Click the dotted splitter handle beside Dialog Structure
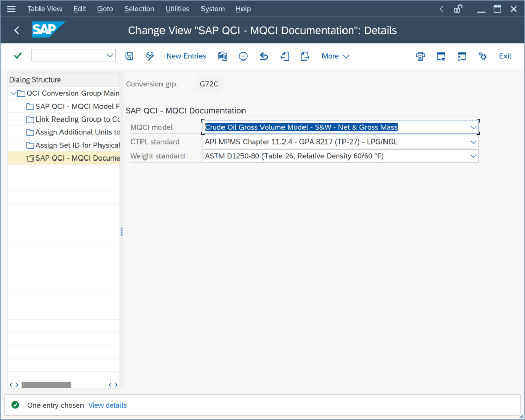Screen dimensions: 525x420 (122, 232)
